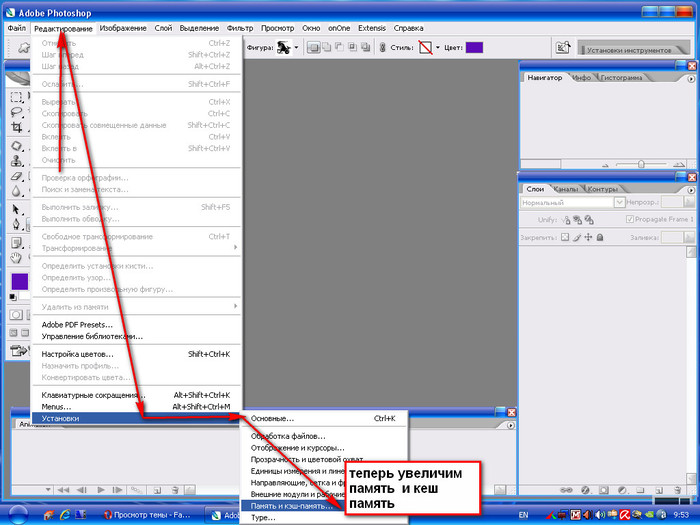This screenshot has height=525, width=700.
Task: Open the Фильтр menu
Action: click(x=240, y=28)
